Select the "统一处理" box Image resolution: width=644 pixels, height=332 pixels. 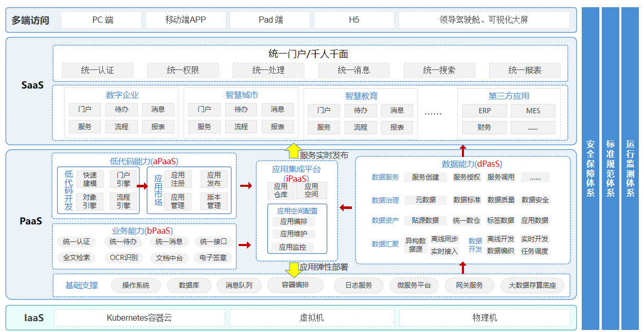tap(269, 70)
